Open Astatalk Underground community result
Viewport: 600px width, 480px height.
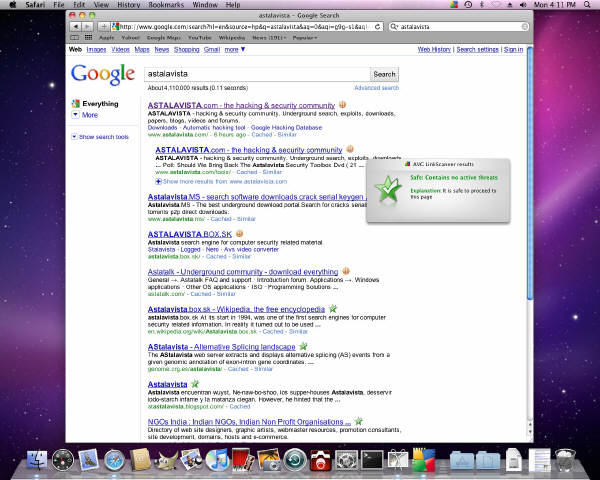[243, 271]
